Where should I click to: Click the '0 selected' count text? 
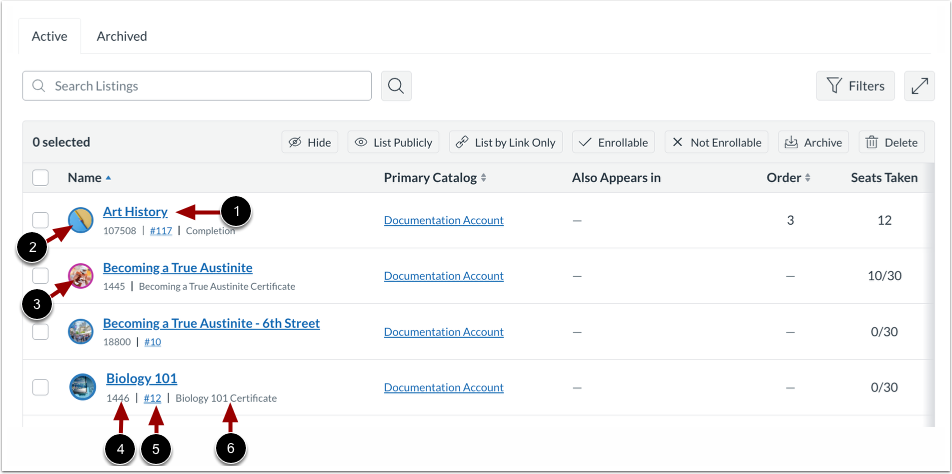(61, 143)
